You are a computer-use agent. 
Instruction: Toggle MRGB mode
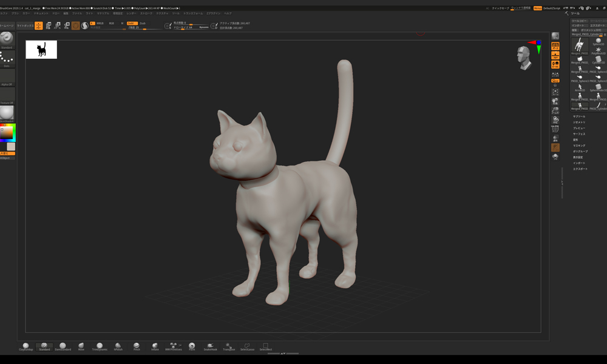(100, 23)
